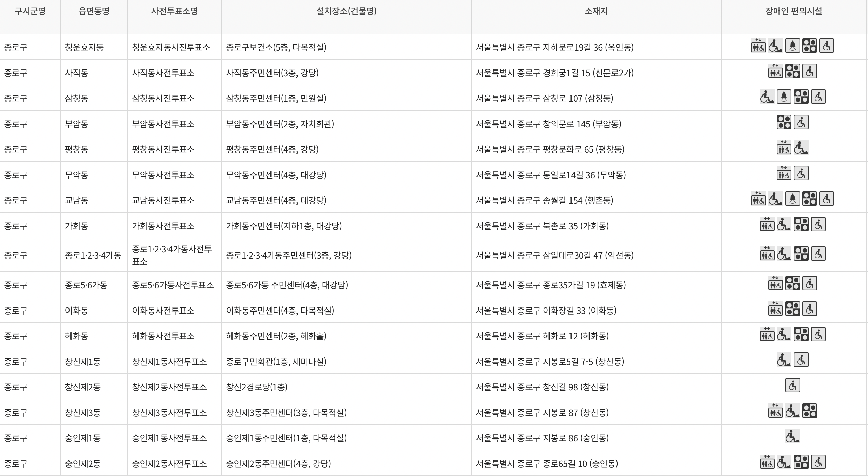The height and width of the screenshot is (476, 868).
Task: Click braille block icon in 부암동 row
Action: pos(784,122)
